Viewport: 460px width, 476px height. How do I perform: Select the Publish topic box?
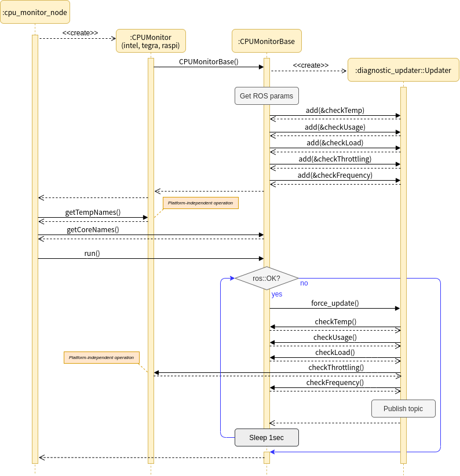coord(403,409)
